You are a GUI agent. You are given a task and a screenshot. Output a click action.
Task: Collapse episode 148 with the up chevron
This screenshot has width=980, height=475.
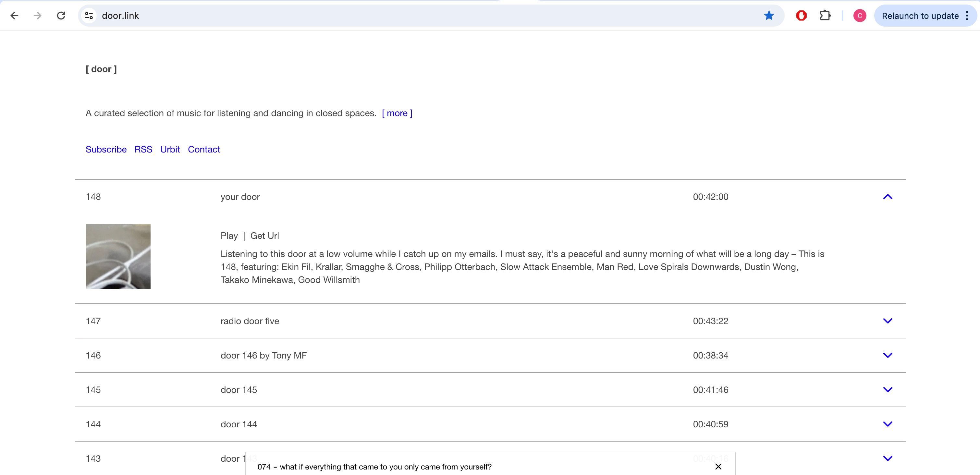tap(888, 197)
